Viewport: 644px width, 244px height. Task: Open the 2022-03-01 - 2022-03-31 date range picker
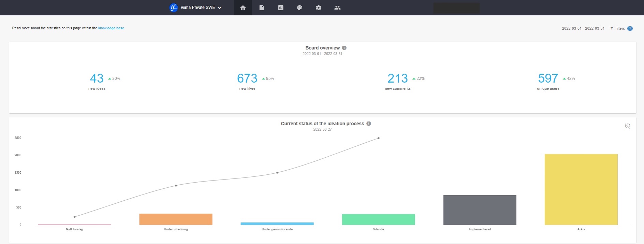[x=583, y=28]
